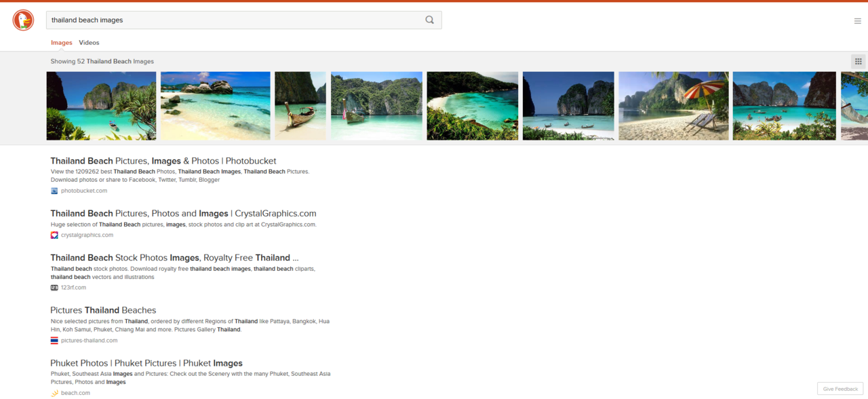Switch to the Videos tab
The height and width of the screenshot is (399, 868).
[89, 43]
